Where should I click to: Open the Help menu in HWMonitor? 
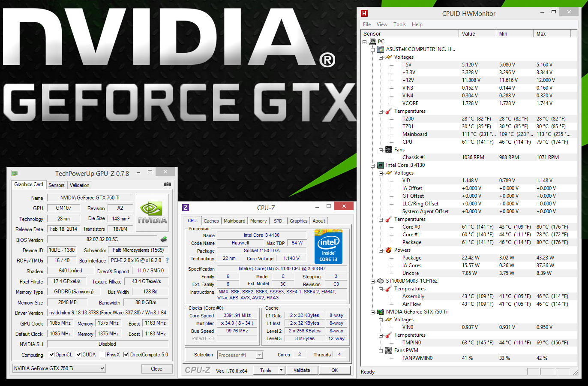coord(417,24)
